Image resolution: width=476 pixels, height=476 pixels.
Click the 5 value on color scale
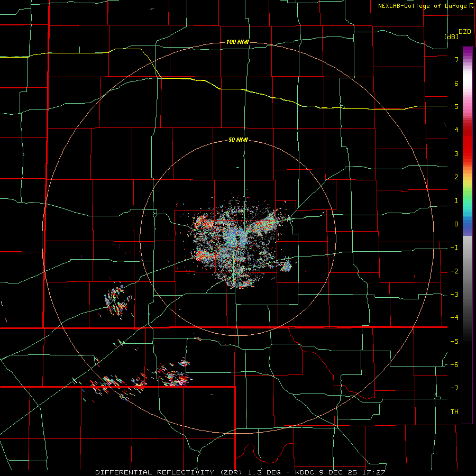click(x=456, y=106)
